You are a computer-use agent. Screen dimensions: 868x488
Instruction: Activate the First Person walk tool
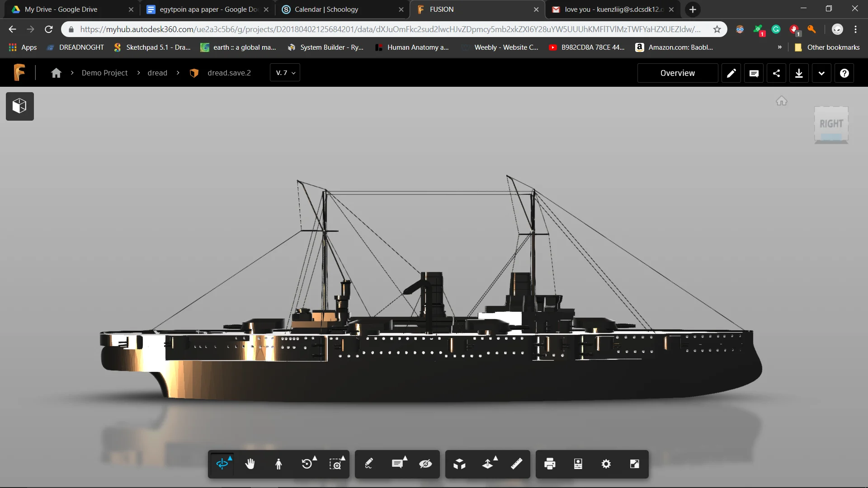pyautogui.click(x=278, y=464)
